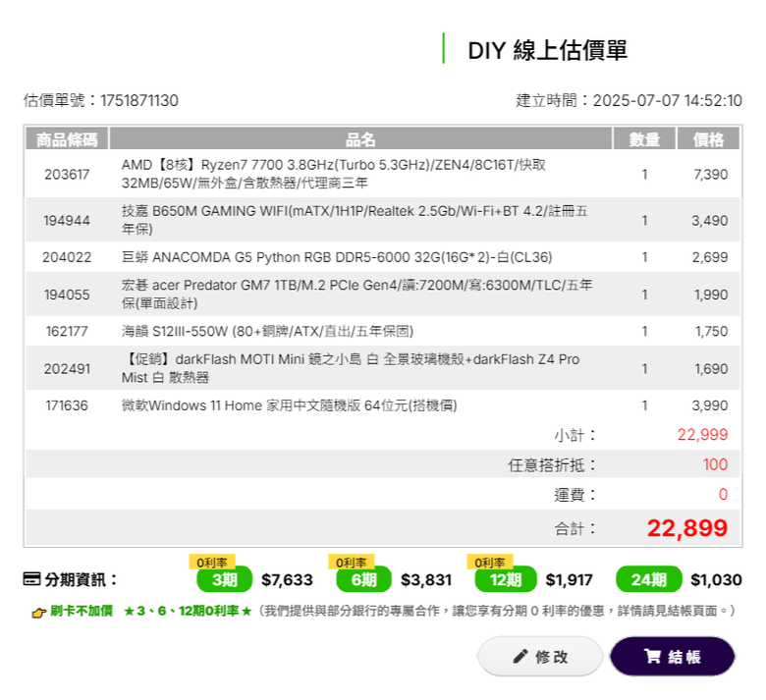The height and width of the screenshot is (700, 766).
Task: Click the 商品條碼 column header
Action: [67, 139]
